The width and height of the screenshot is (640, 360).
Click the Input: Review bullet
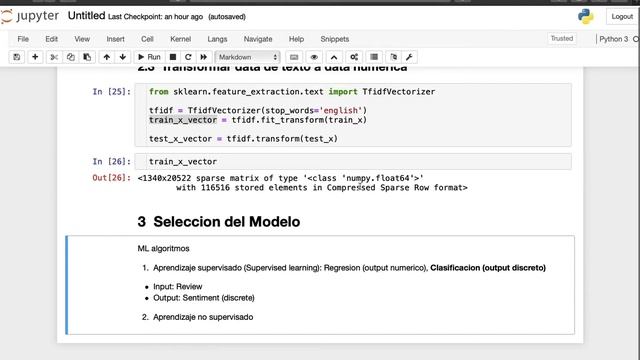(x=178, y=287)
